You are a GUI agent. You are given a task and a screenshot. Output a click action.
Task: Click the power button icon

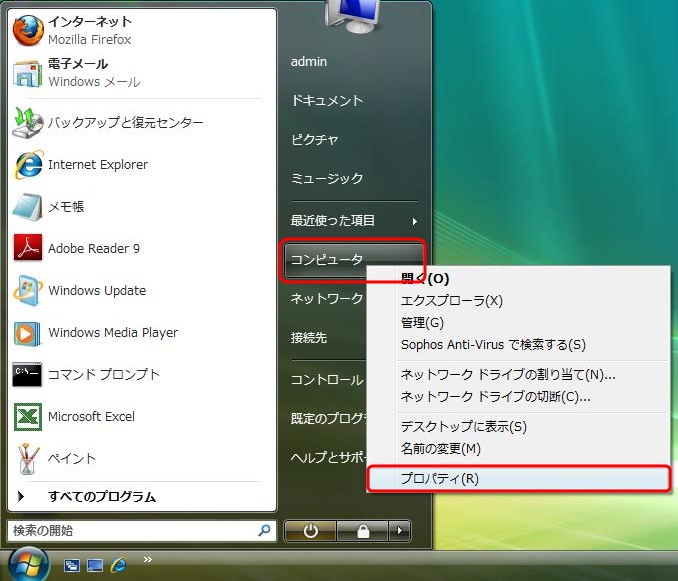click(310, 531)
